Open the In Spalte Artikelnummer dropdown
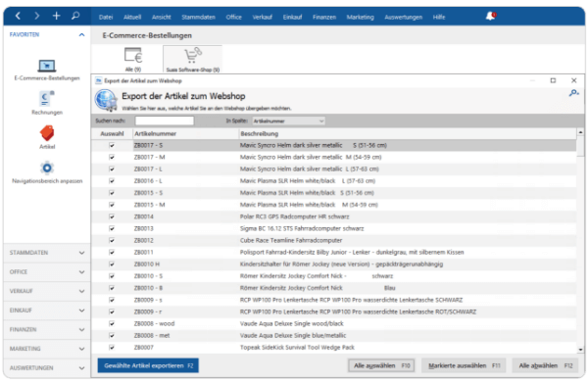588x384 pixels. pos(288,120)
